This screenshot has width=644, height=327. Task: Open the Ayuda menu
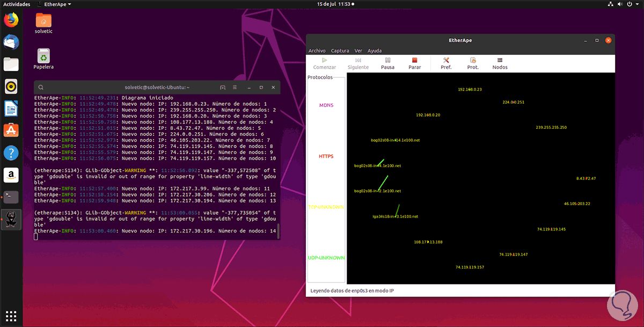coord(375,50)
